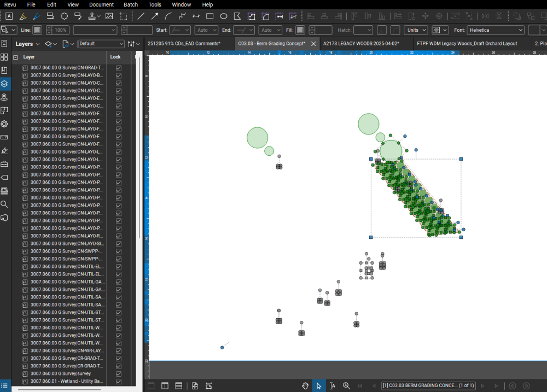Activate the Pan hand tool
Viewport: 547px width, 392px height.
(305, 386)
